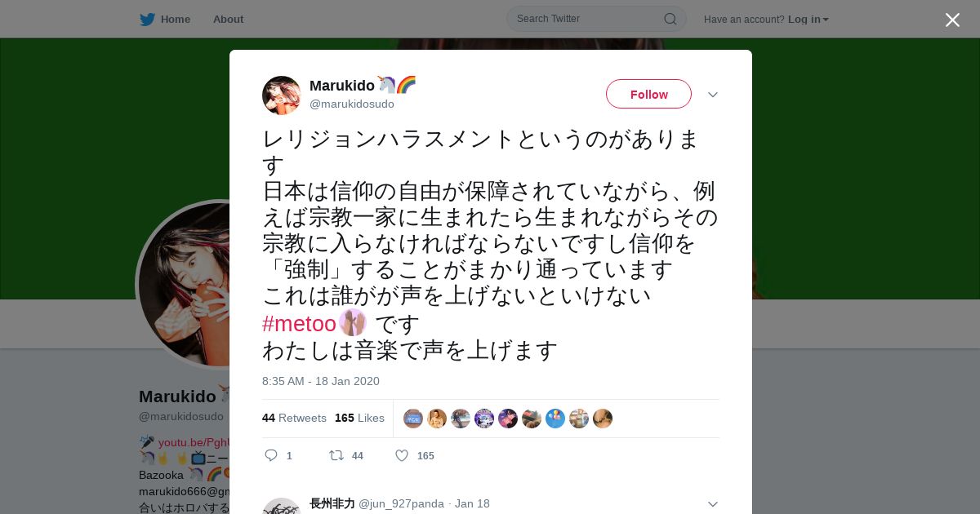980x514 pixels.
Task: View the 44 Retweets list
Action: pos(294,418)
